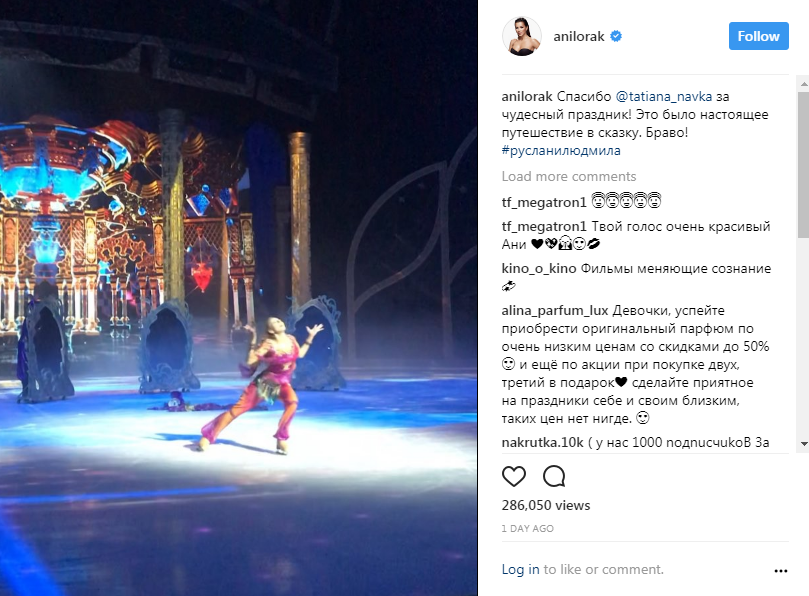Click the comments scrollbar thumb
The height and width of the screenshot is (596, 809).
coord(803,165)
